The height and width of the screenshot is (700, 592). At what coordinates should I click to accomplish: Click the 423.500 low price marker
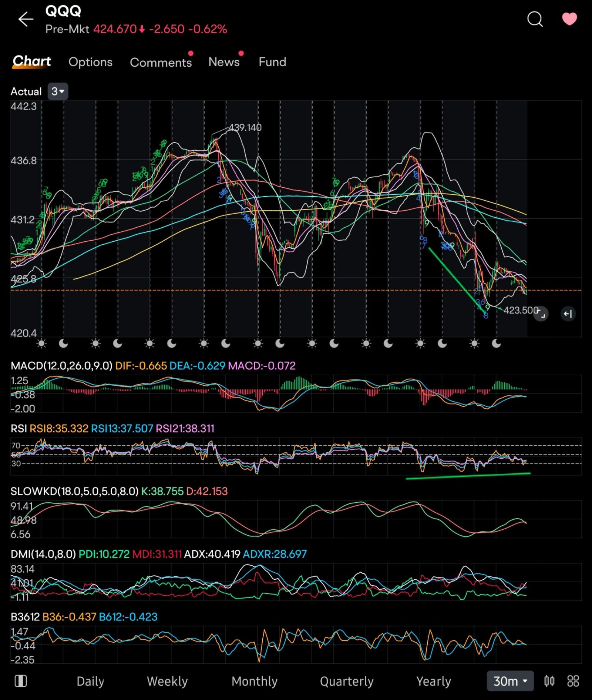521,310
